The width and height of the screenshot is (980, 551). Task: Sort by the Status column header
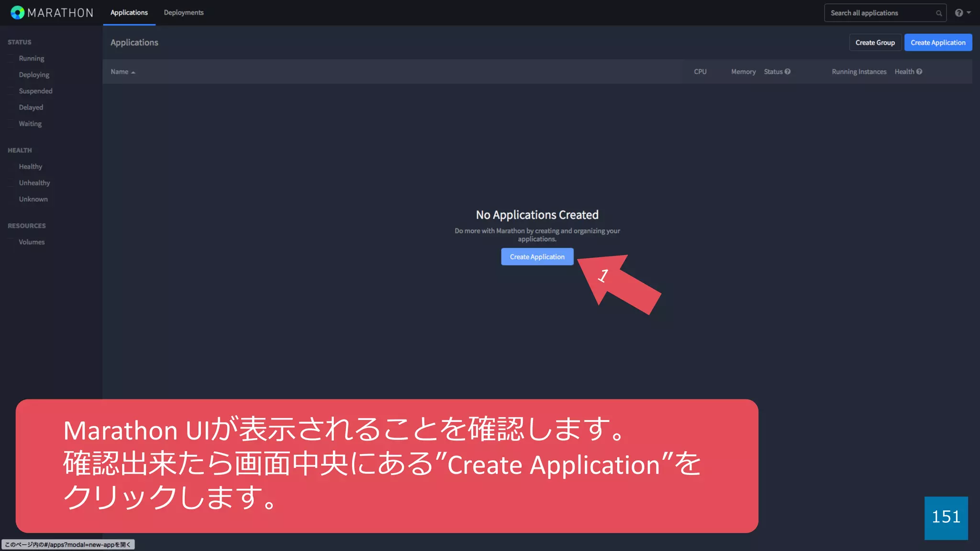(x=773, y=72)
